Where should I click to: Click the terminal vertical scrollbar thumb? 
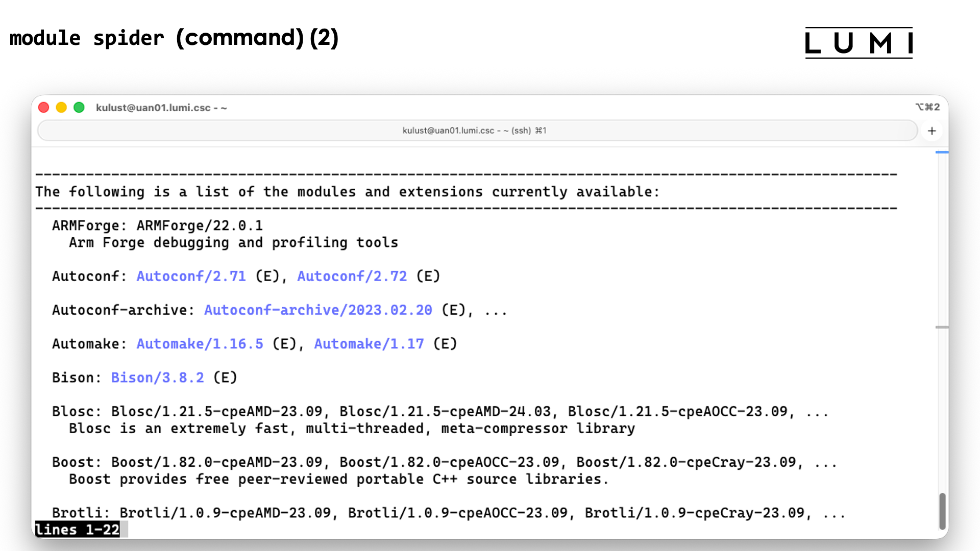pyautogui.click(x=942, y=511)
